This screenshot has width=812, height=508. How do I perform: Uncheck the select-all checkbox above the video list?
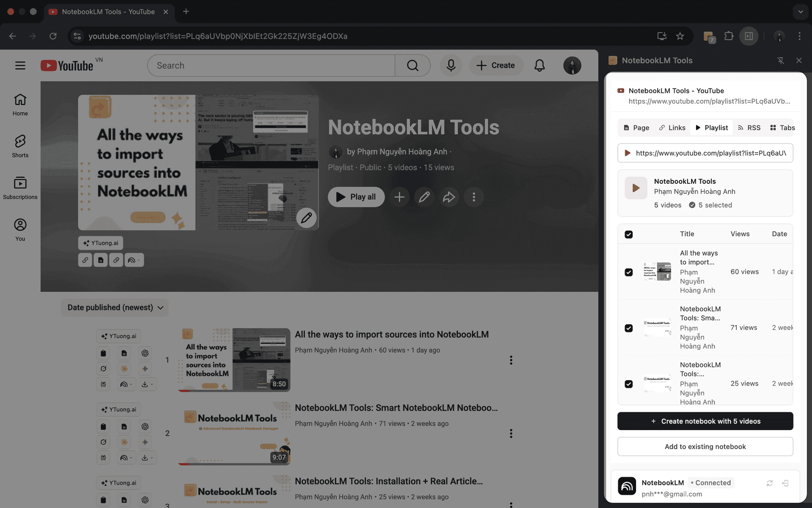[629, 234]
